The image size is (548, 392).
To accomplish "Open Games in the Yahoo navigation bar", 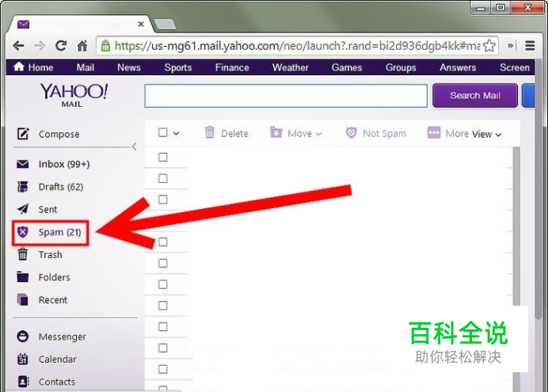I will (x=347, y=67).
